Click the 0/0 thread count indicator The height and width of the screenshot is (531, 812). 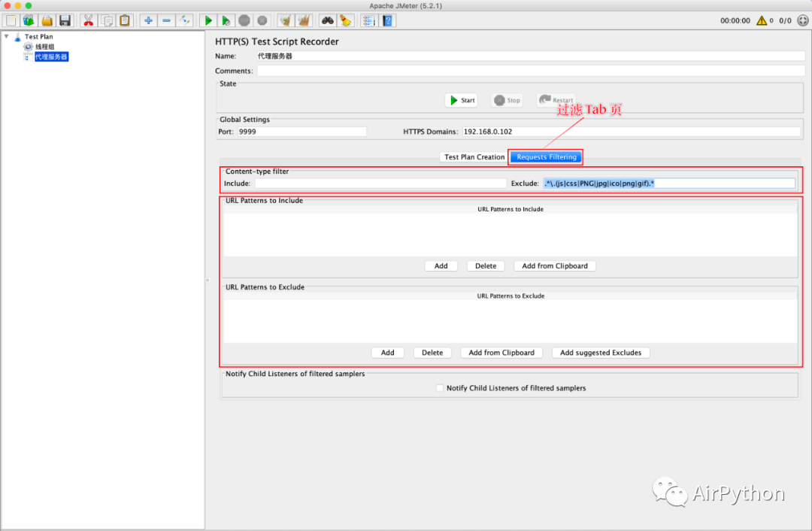(x=785, y=21)
